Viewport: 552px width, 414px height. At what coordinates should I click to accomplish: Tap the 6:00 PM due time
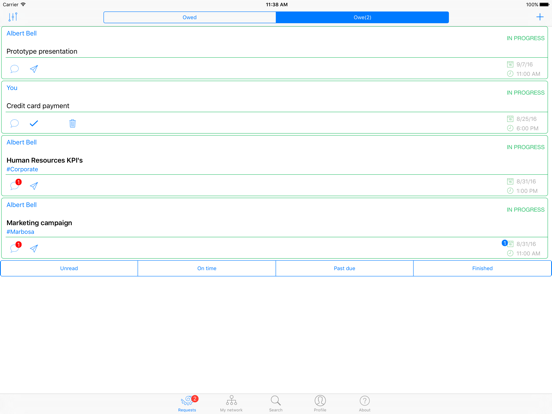tap(527, 128)
